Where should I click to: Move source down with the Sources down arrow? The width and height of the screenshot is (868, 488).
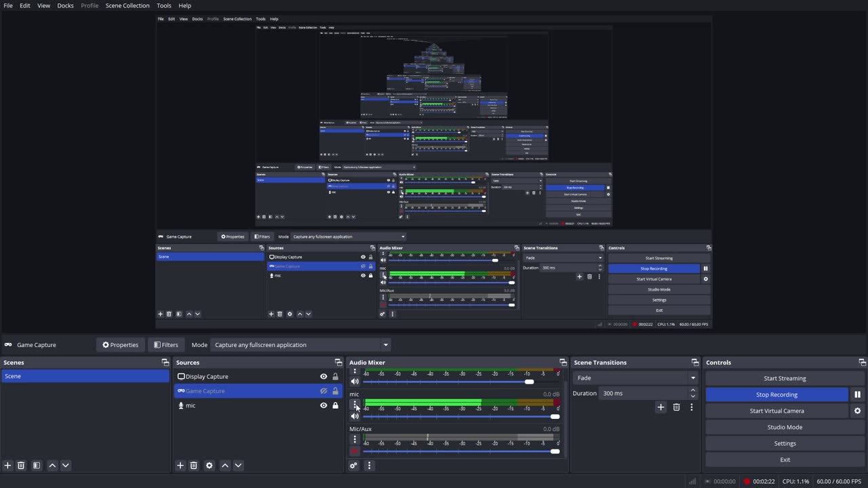(x=238, y=466)
